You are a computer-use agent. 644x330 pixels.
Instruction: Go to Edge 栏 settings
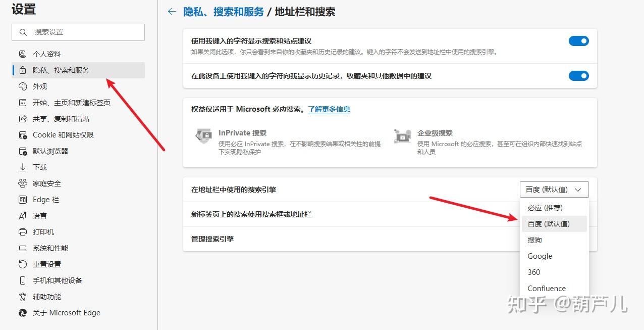click(78, 200)
